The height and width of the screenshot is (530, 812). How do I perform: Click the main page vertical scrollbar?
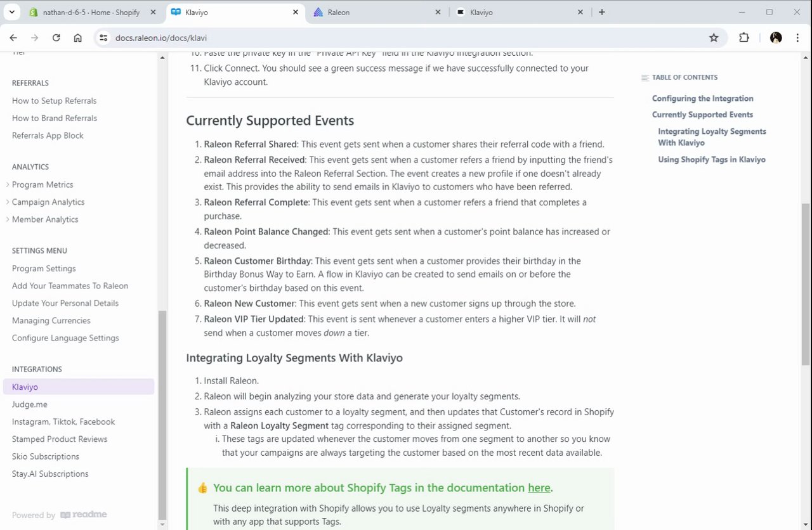pyautogui.click(x=806, y=284)
